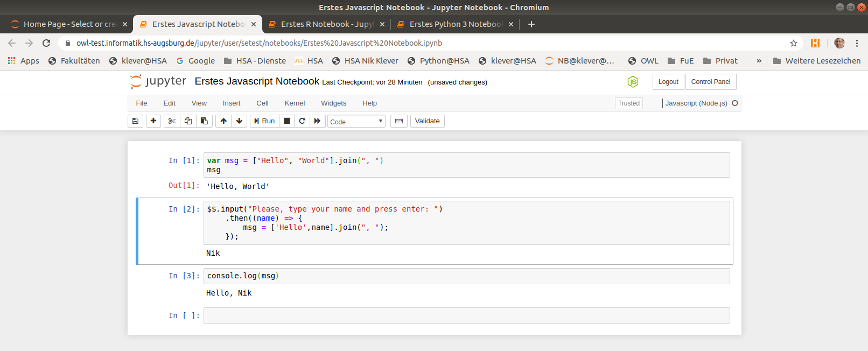Go back in browser history
Screen dimensions: 868x351
pyautogui.click(x=12, y=43)
